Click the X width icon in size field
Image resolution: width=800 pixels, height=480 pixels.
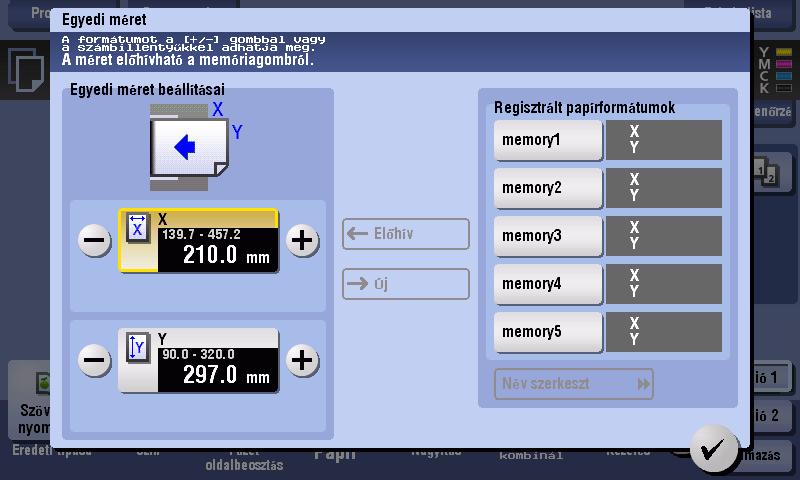pyautogui.click(x=138, y=228)
